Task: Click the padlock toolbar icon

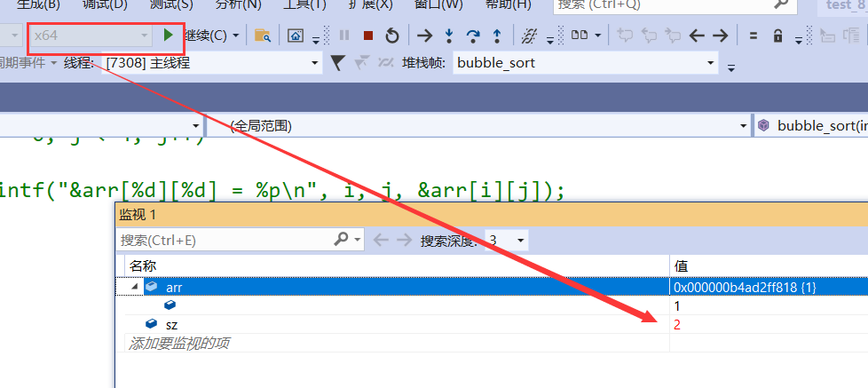Action: click(777, 36)
